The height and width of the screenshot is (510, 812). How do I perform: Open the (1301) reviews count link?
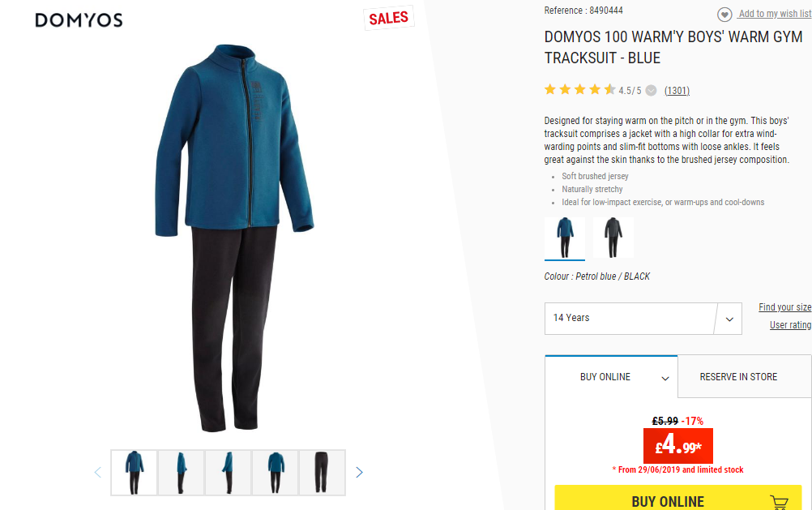[677, 91]
